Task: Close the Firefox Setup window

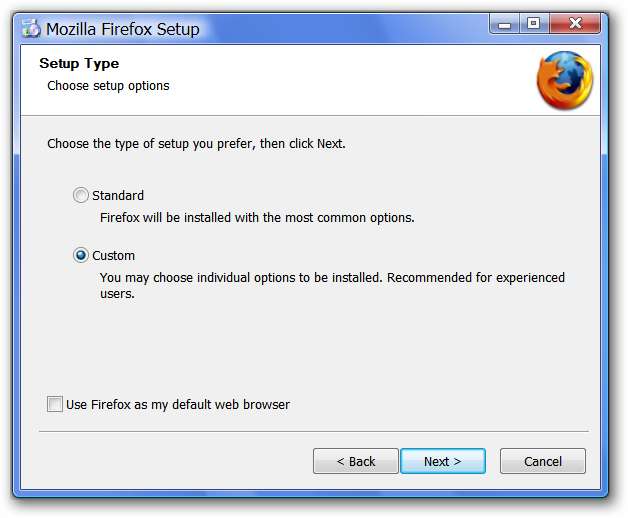Action: (x=574, y=24)
